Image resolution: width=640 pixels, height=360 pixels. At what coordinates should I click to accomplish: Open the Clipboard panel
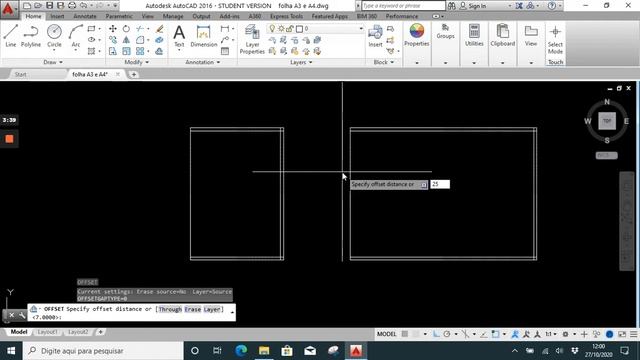(x=502, y=35)
